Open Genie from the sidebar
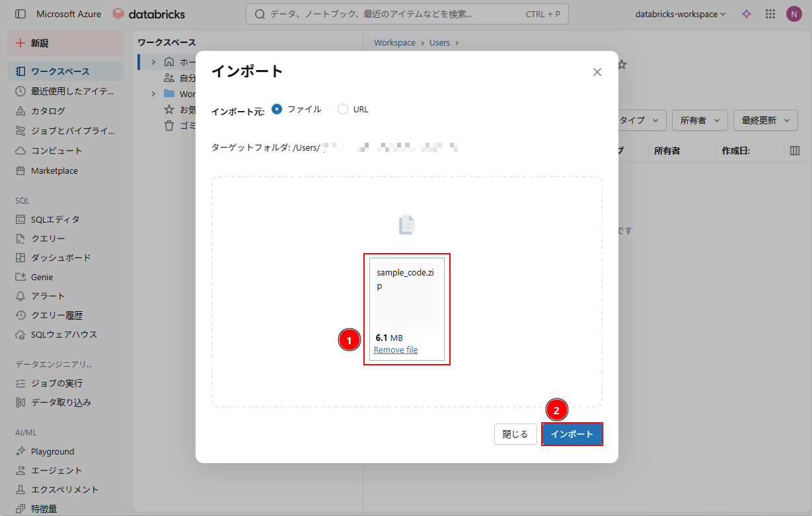The image size is (812, 516). pyautogui.click(x=42, y=277)
